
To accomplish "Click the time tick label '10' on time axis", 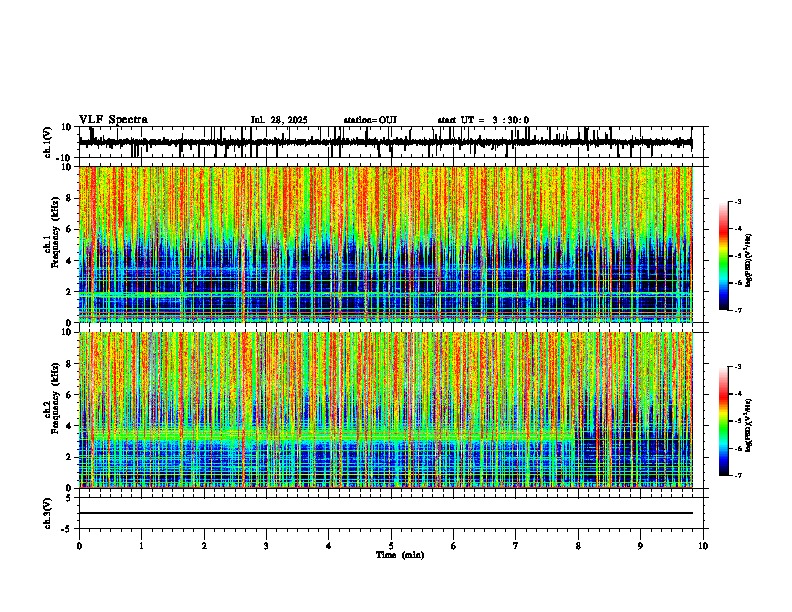I will [703, 546].
